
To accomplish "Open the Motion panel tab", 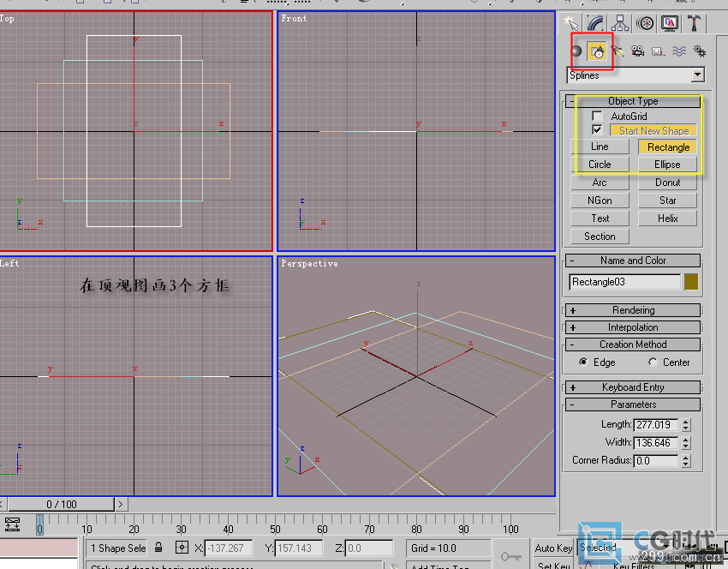I will (x=645, y=23).
